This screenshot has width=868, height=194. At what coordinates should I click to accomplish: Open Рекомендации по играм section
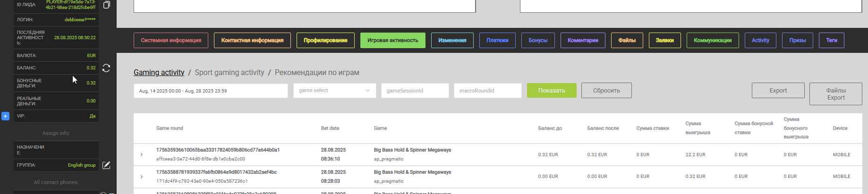pos(317,72)
